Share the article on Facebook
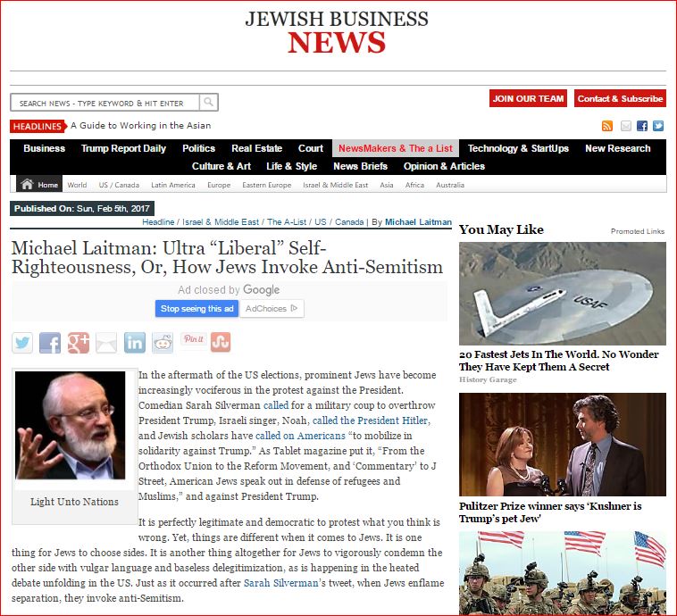 (50, 343)
